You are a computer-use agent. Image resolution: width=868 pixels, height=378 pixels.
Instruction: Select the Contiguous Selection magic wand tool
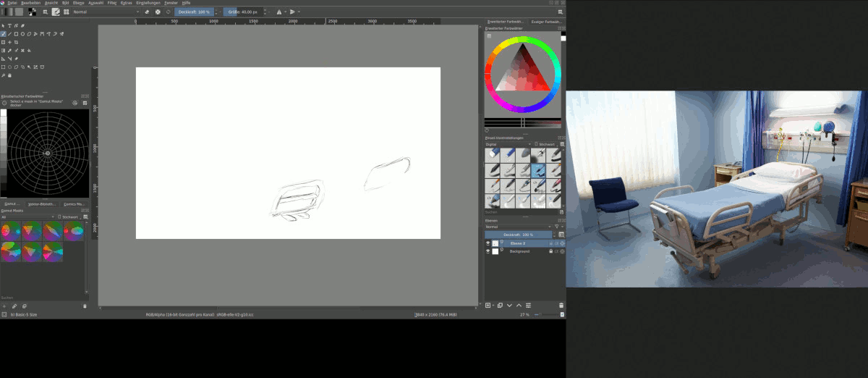click(x=29, y=67)
